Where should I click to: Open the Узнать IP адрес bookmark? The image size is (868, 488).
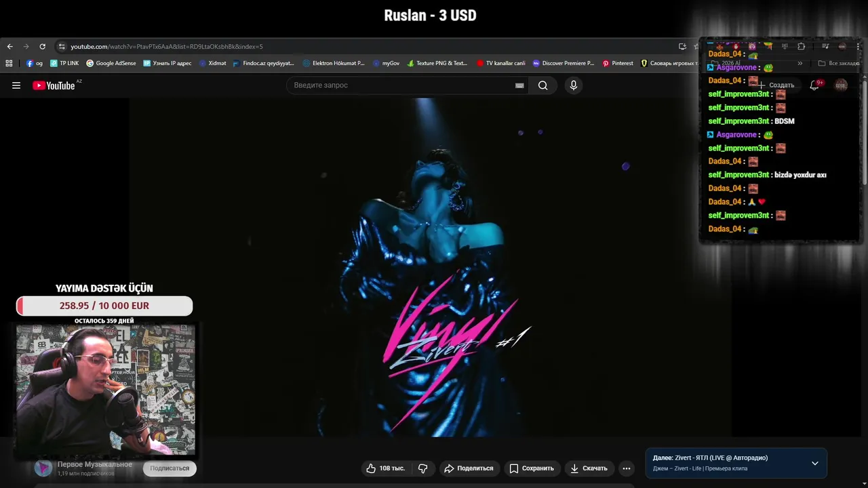click(x=167, y=63)
